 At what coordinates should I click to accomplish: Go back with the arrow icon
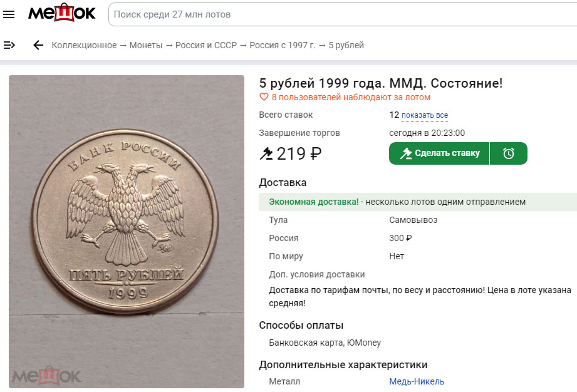(38, 45)
